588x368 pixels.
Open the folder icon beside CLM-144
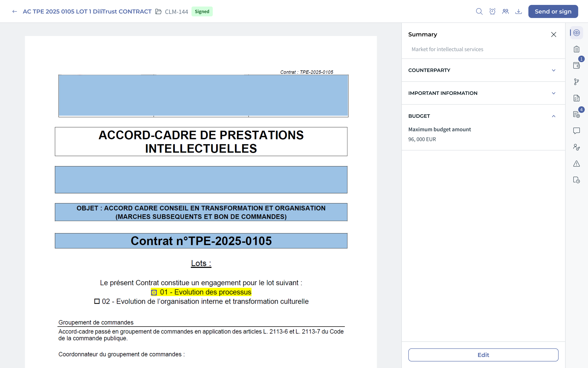click(158, 11)
